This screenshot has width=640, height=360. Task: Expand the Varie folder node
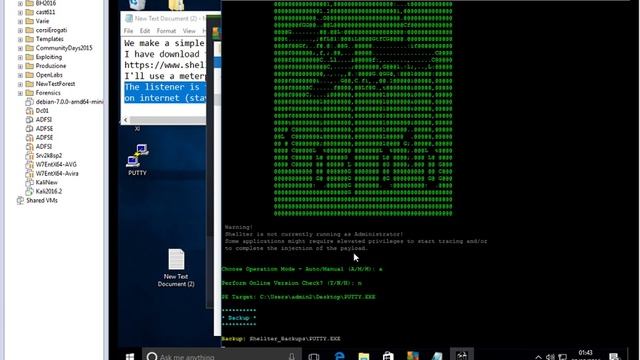click(x=20, y=21)
